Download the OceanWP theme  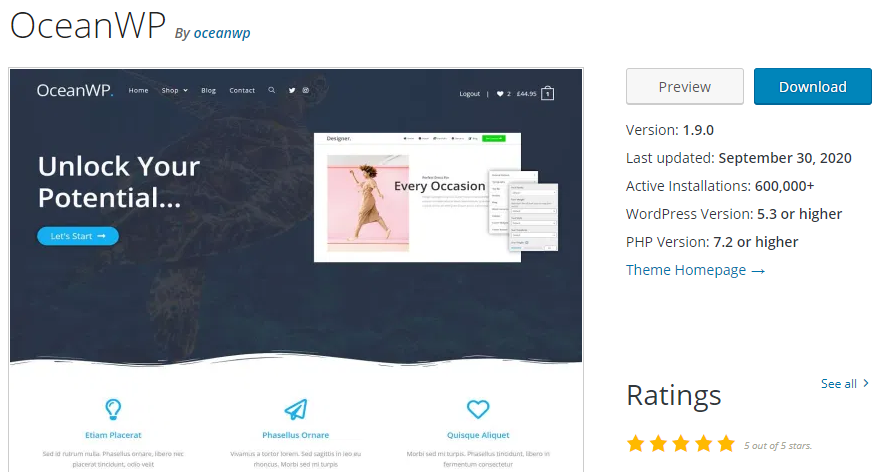(813, 87)
